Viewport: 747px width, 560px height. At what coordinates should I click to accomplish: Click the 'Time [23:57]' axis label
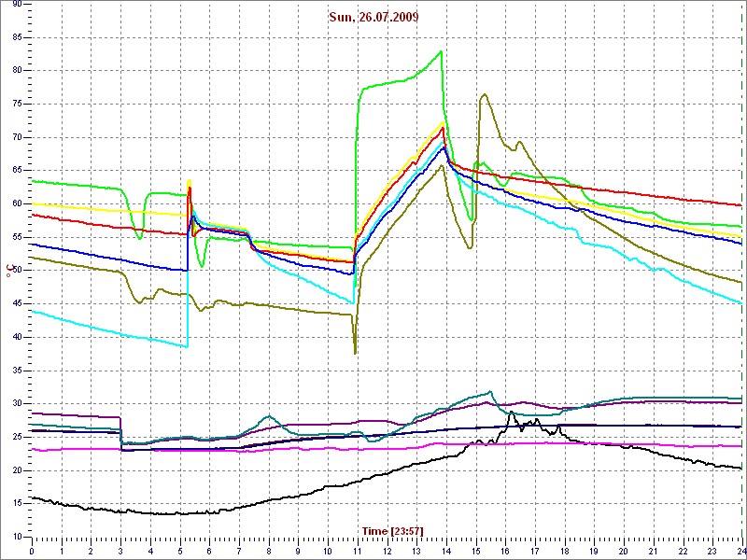click(x=392, y=530)
